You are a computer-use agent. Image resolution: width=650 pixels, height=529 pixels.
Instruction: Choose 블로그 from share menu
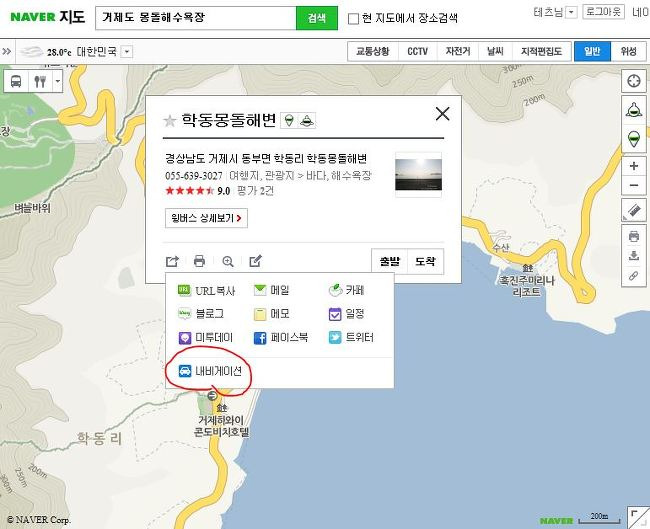coord(201,314)
